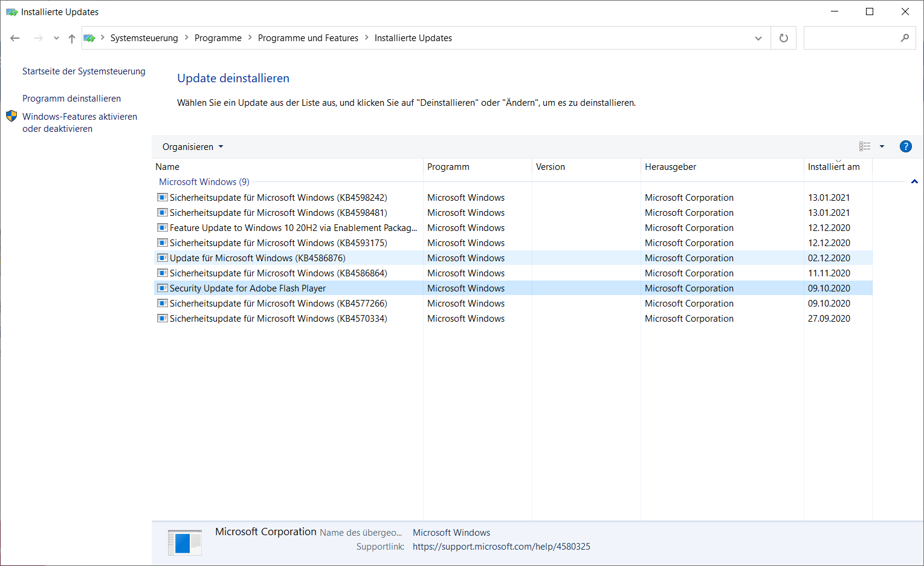Click the Update deinstallieren heading
The image size is (924, 566).
pos(233,78)
